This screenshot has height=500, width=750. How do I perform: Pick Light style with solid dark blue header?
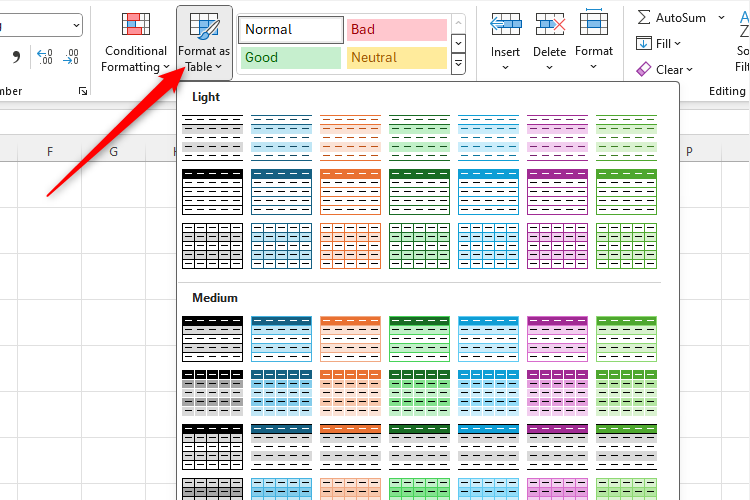[x=281, y=192]
